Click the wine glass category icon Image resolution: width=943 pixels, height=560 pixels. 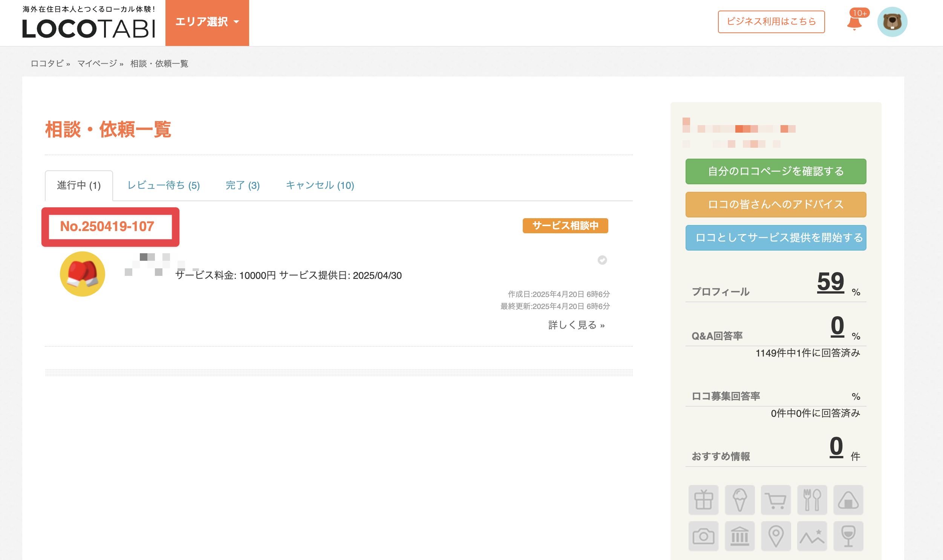[x=848, y=536]
